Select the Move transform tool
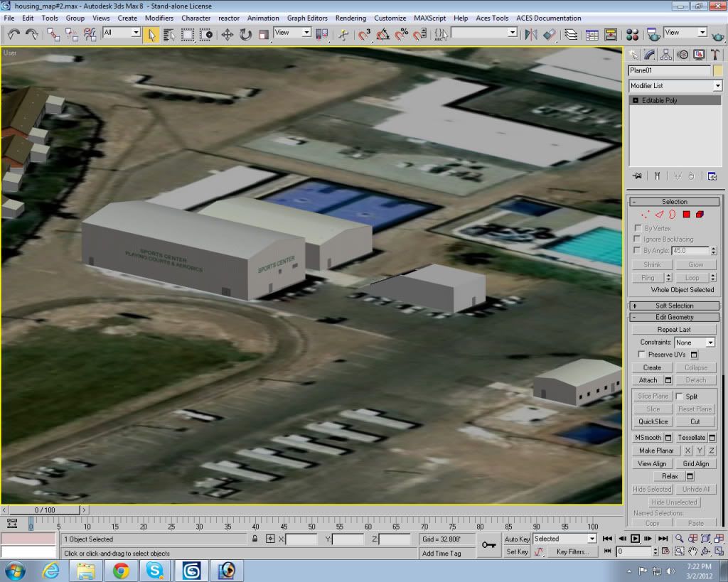This screenshot has width=728, height=582. point(227,33)
